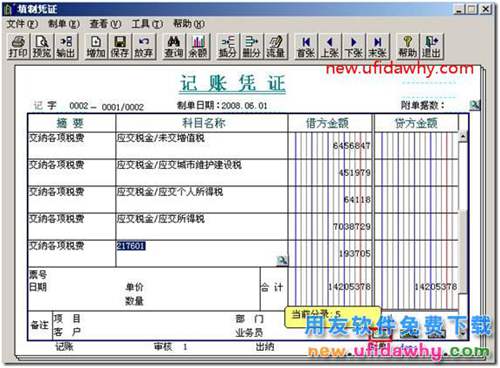Open the 文件(F) menu

click(22, 24)
